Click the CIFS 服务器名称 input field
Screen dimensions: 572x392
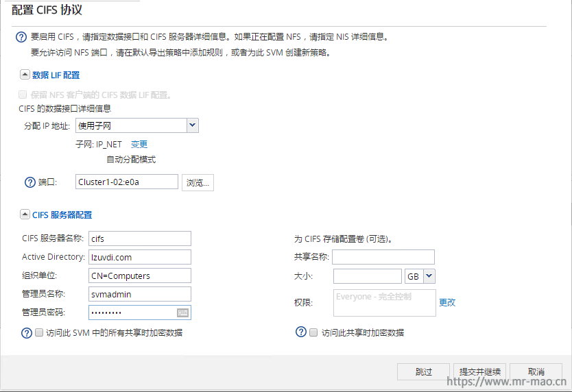[140, 238]
